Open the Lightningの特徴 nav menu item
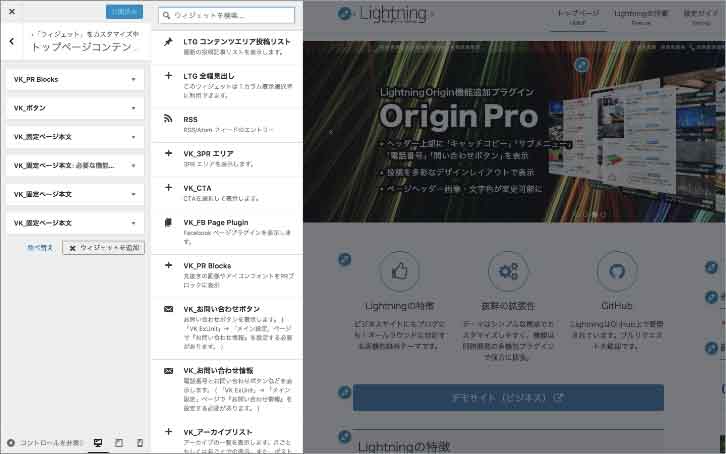Viewport: 726px width, 454px height. pos(641,16)
